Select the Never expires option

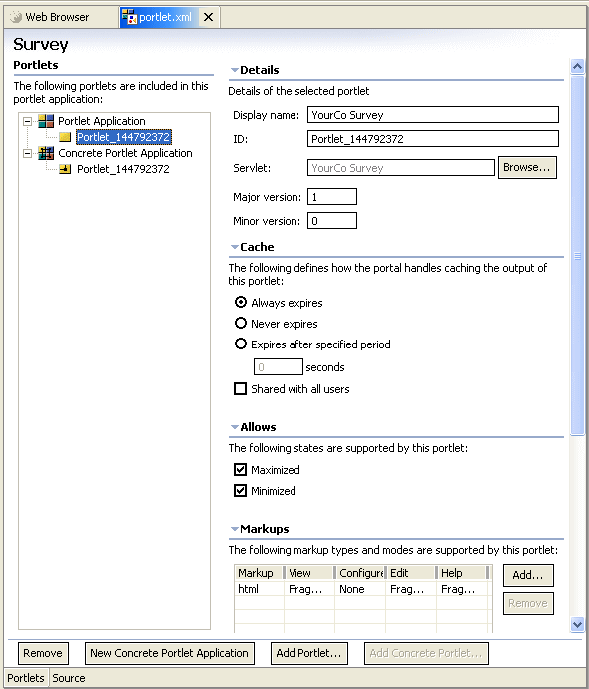[x=240, y=323]
